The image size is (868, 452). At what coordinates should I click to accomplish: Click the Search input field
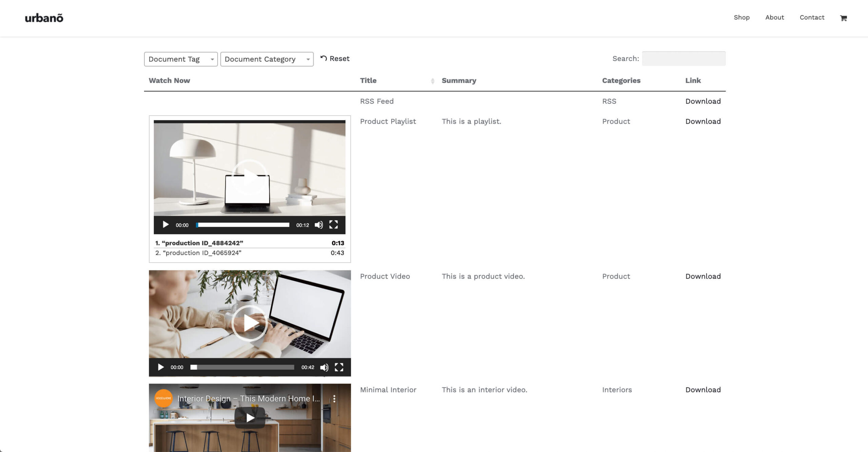[x=684, y=59]
